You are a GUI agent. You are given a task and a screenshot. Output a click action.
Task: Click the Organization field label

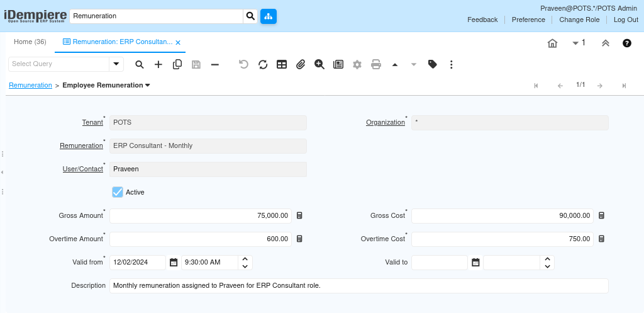point(386,123)
